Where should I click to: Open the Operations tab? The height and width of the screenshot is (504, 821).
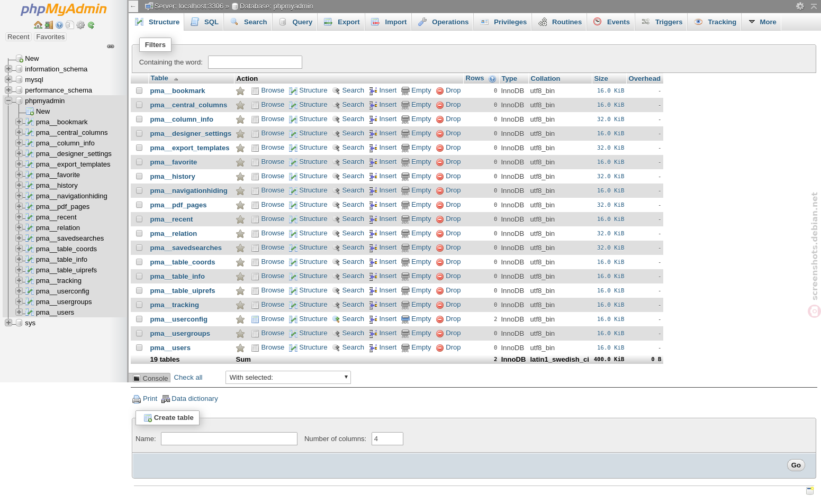click(443, 22)
